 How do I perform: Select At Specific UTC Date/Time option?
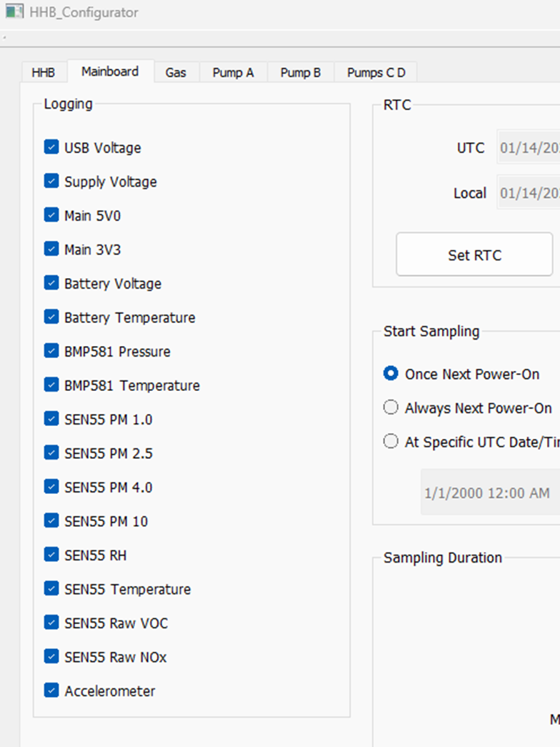click(x=391, y=442)
